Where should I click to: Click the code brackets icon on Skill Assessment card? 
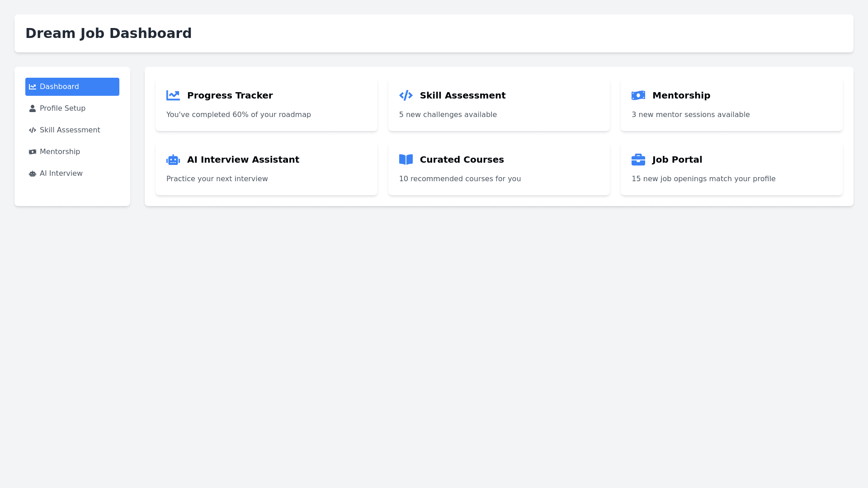[406, 95]
